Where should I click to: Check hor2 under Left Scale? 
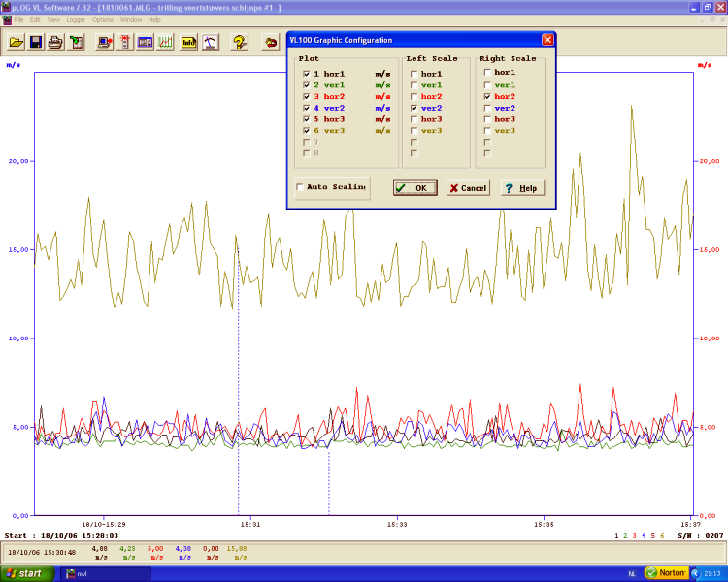click(414, 97)
